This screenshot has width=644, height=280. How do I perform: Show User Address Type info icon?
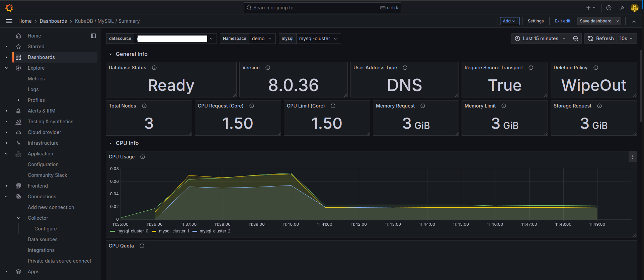tap(405, 68)
